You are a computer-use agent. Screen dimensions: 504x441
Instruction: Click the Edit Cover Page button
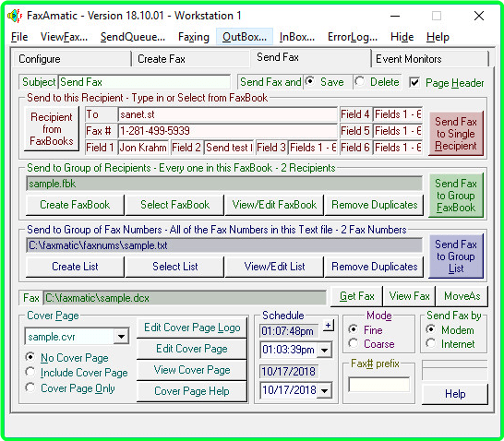click(x=192, y=349)
